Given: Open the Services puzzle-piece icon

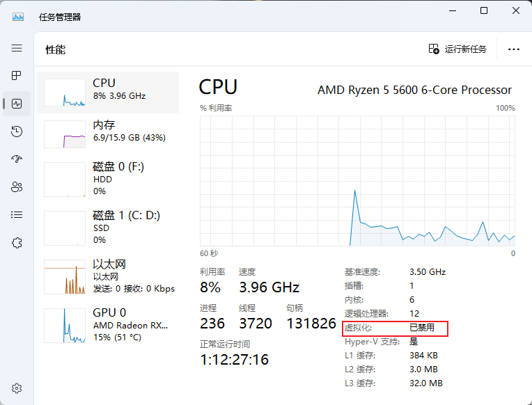Looking at the screenshot, I should click(x=17, y=243).
